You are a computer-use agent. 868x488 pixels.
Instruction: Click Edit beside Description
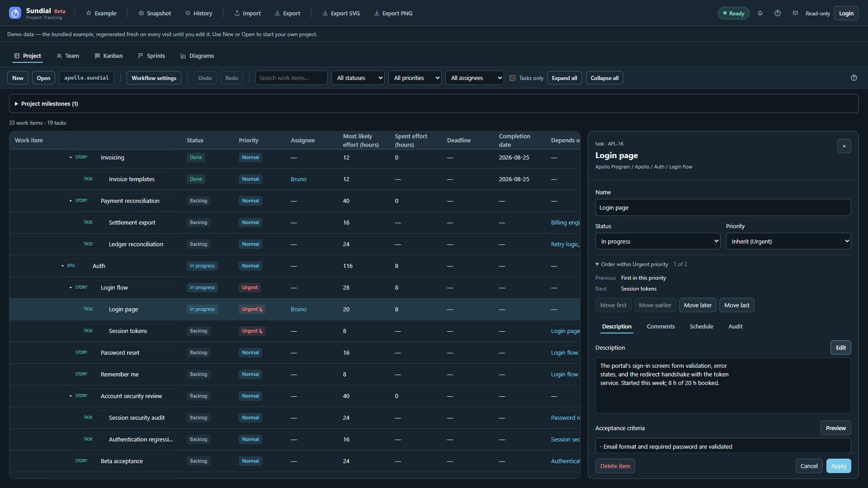840,347
